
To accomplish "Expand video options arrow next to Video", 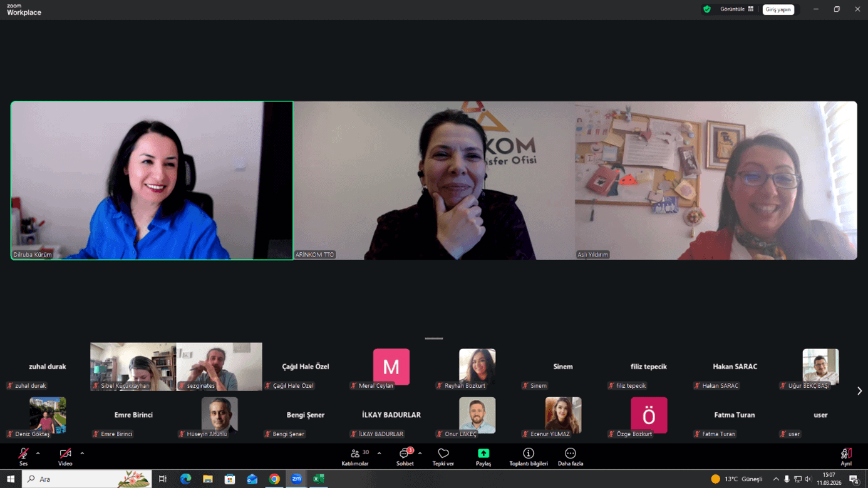I will pos(82,454).
